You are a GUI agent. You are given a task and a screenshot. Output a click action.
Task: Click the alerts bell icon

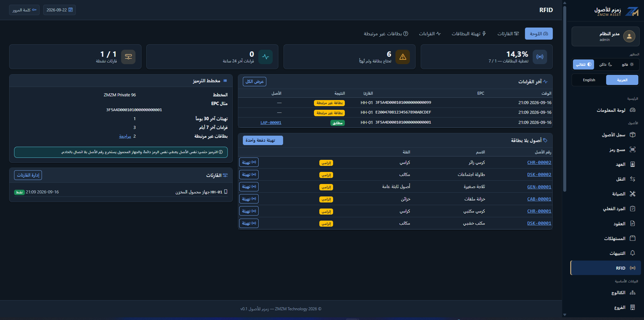(633, 253)
